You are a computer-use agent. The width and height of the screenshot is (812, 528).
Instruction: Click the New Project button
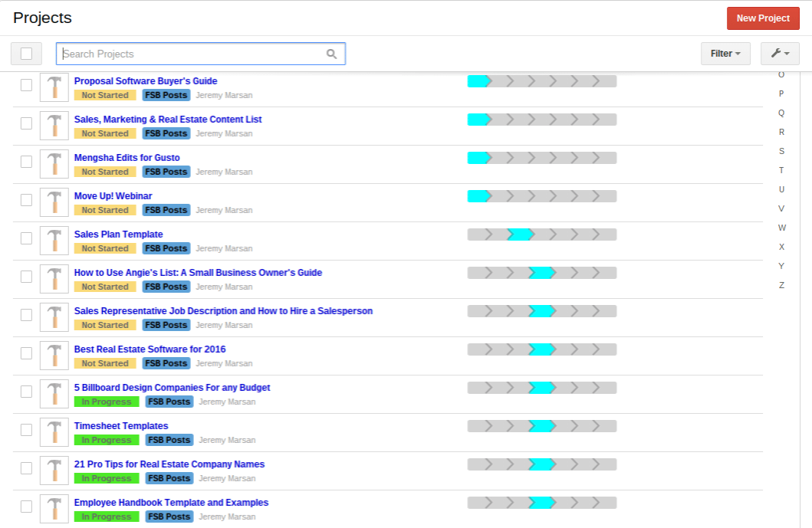[763, 18]
